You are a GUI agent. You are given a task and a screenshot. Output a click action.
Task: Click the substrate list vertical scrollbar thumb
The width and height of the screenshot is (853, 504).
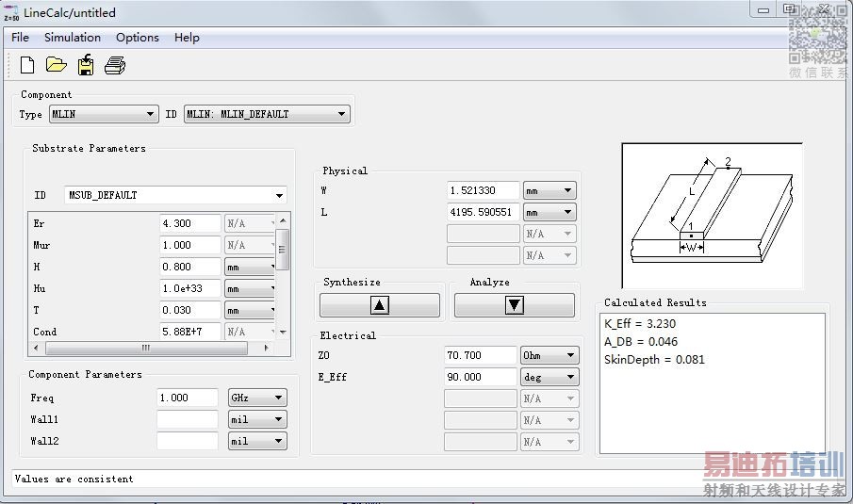(x=283, y=250)
